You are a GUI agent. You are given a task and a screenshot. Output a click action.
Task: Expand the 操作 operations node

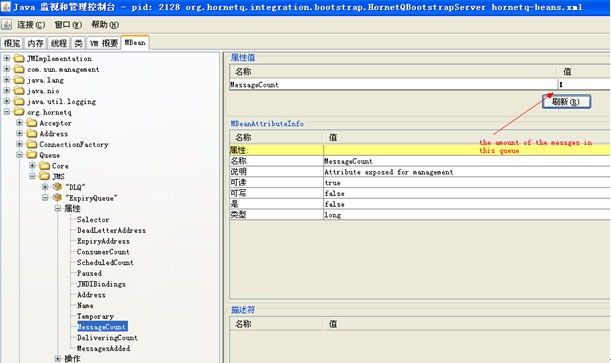point(58,358)
